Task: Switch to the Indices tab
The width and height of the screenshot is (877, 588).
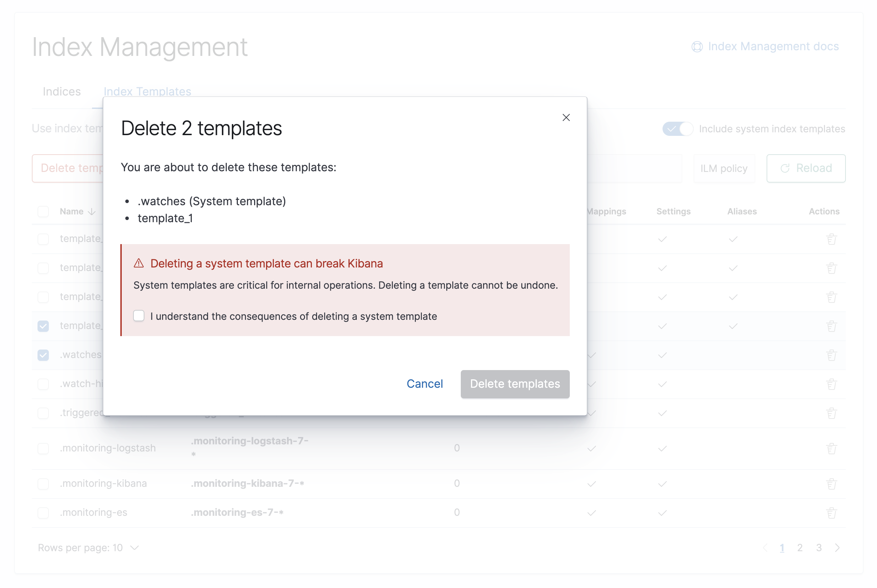Action: (x=62, y=92)
